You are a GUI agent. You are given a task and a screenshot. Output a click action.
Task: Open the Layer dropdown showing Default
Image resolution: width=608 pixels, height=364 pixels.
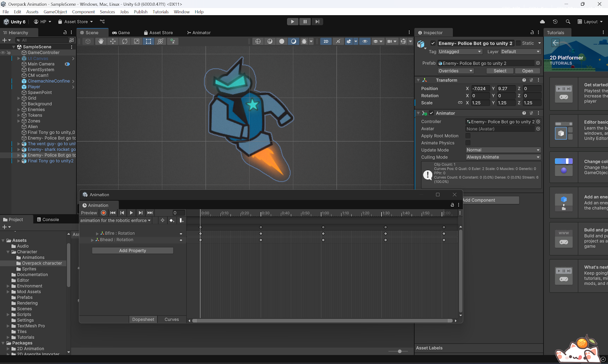520,52
